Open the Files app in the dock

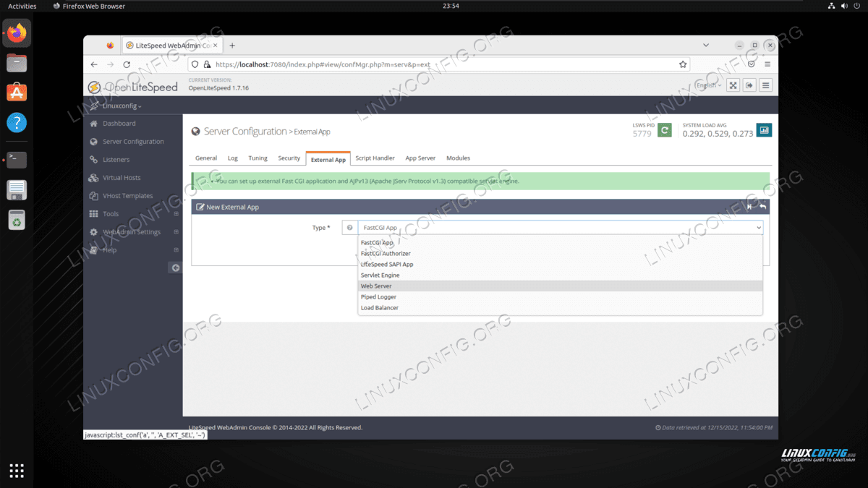(17, 63)
